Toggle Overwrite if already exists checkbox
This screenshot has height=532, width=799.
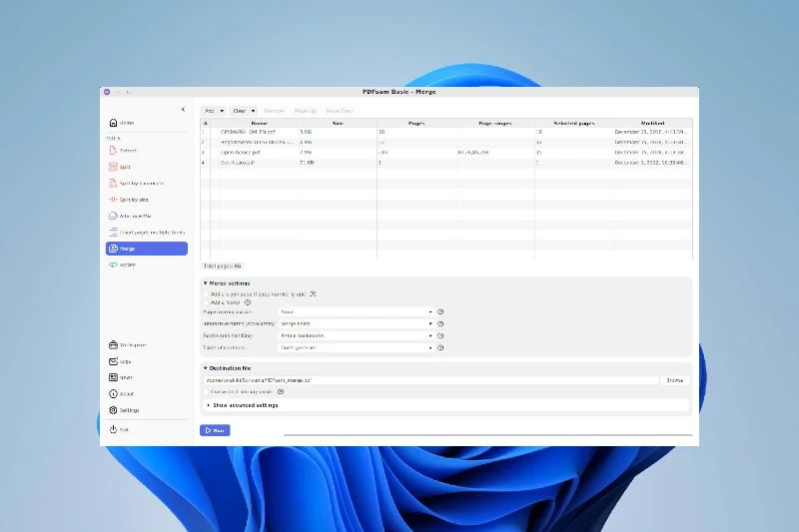pyautogui.click(x=207, y=392)
